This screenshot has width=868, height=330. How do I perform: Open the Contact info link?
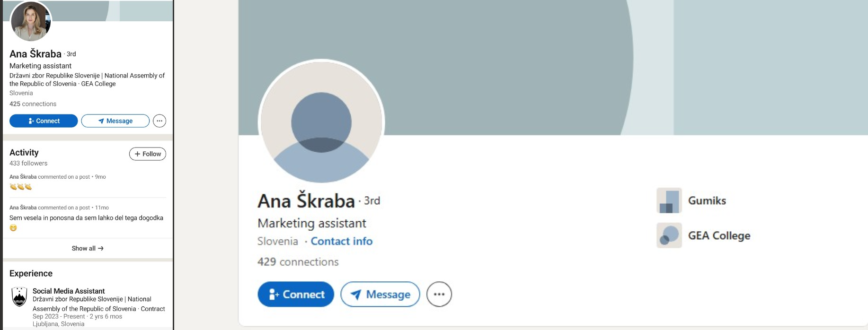coord(342,241)
